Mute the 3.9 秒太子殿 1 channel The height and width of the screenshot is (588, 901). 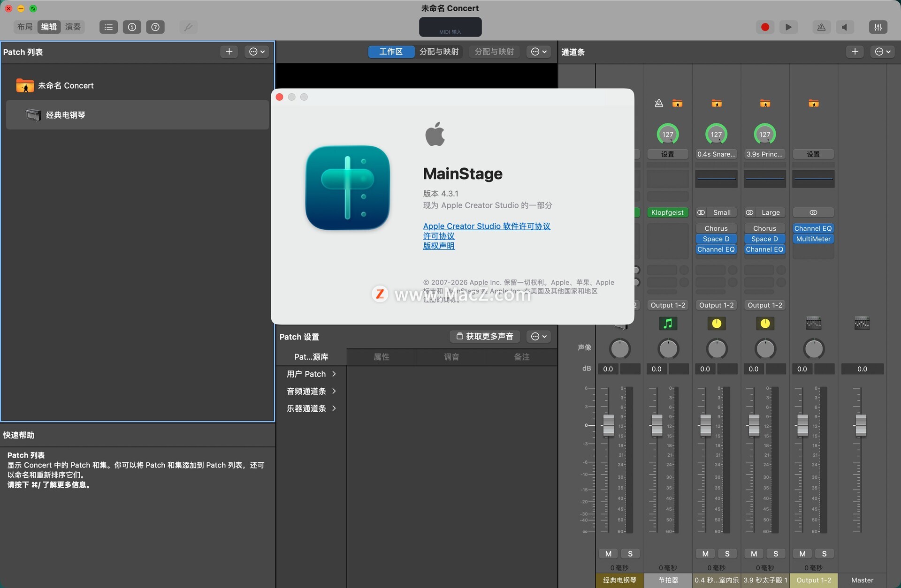[754, 554]
